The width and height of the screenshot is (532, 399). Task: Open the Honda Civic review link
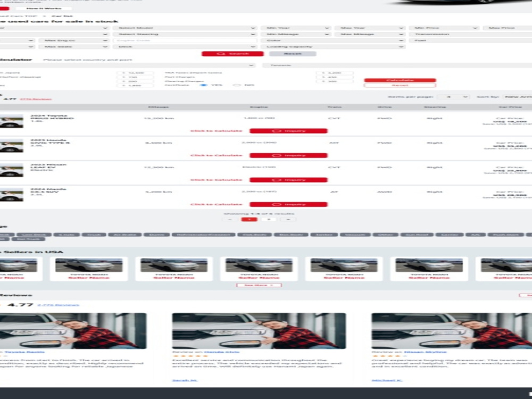click(221, 352)
